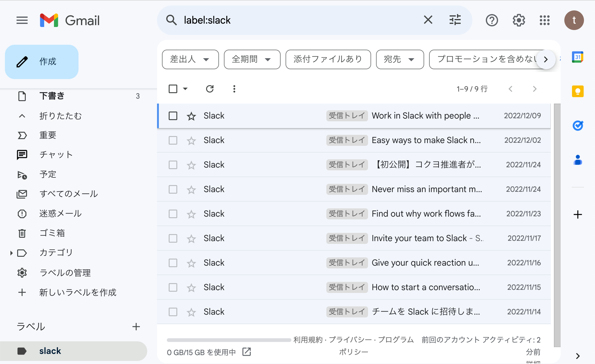The image size is (595, 364).
Task: Open the 差出人 filter dropdown
Action: click(190, 59)
